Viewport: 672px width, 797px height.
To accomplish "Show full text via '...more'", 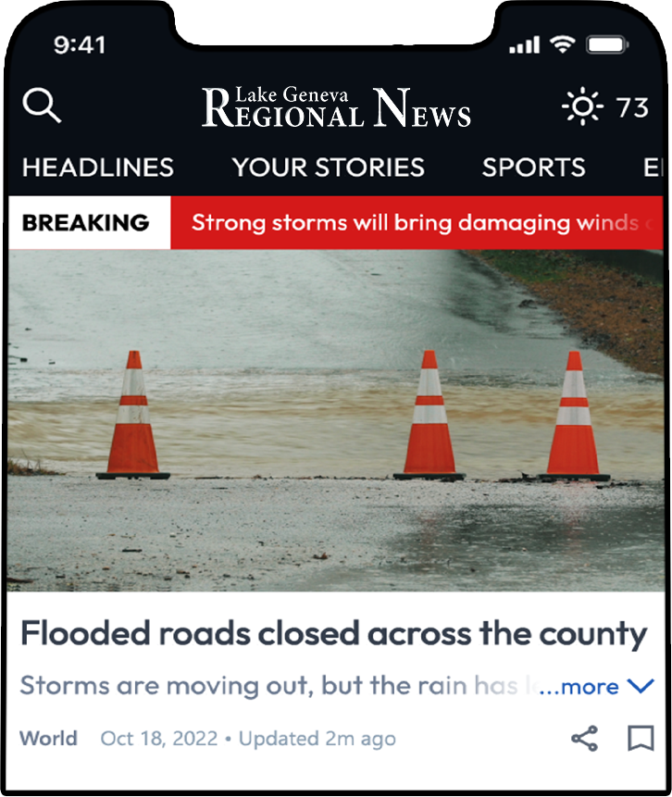I will [x=579, y=687].
